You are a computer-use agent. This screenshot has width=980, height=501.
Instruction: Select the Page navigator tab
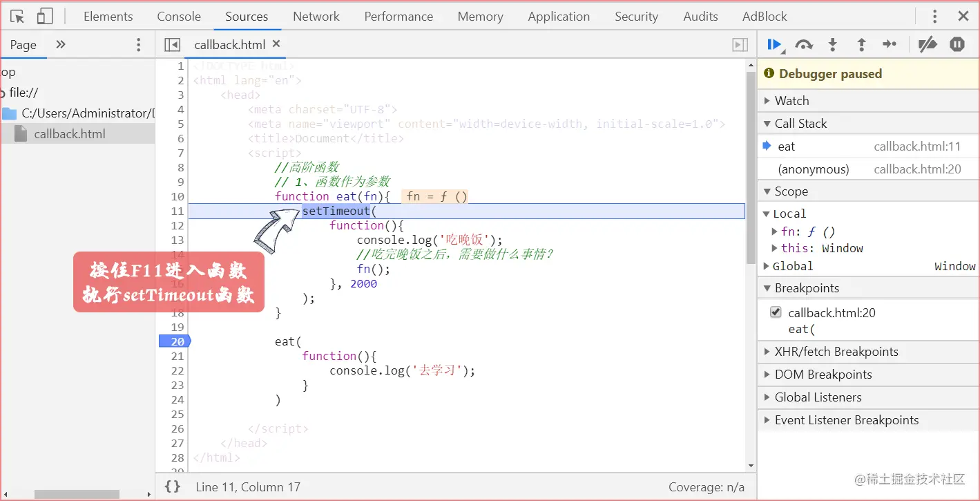(23, 45)
